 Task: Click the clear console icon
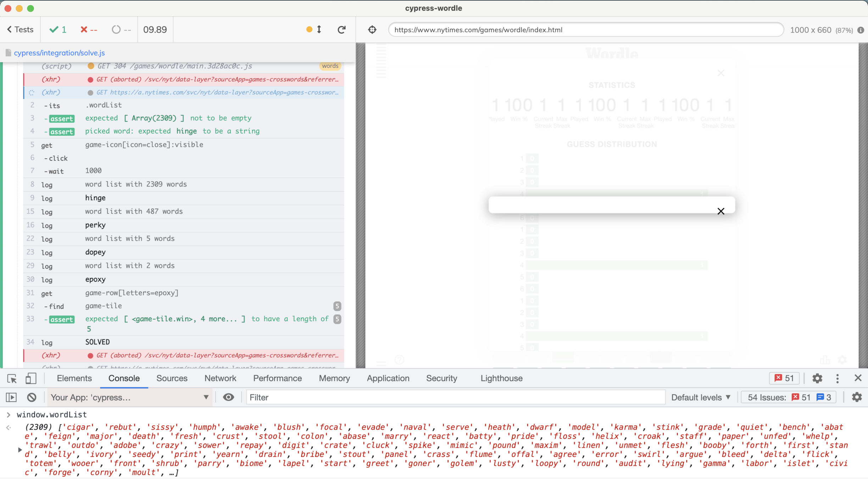pos(32,397)
